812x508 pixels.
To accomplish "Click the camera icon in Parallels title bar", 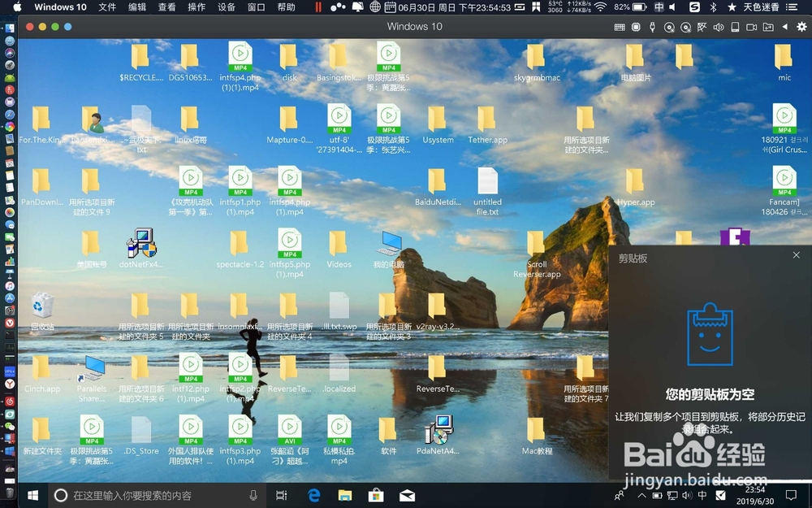I will (x=751, y=27).
